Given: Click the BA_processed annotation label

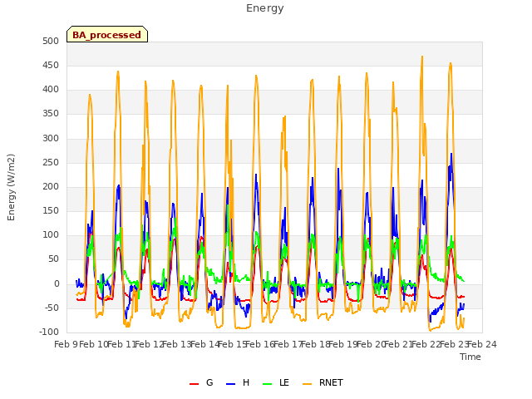Looking at the screenshot, I should [x=107, y=35].
